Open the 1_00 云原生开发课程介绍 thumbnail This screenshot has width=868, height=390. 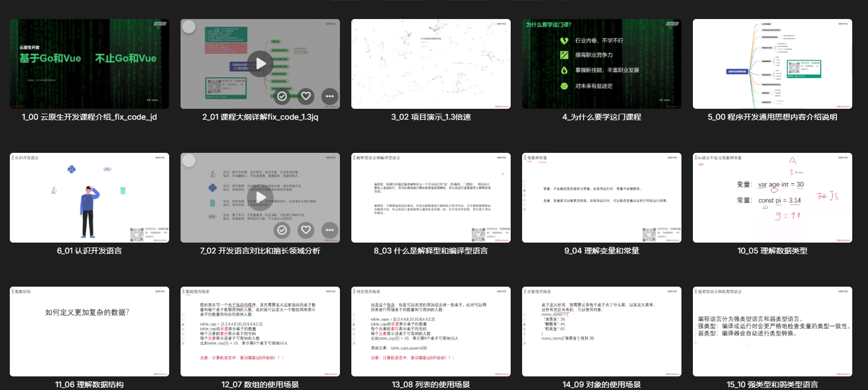click(x=89, y=64)
